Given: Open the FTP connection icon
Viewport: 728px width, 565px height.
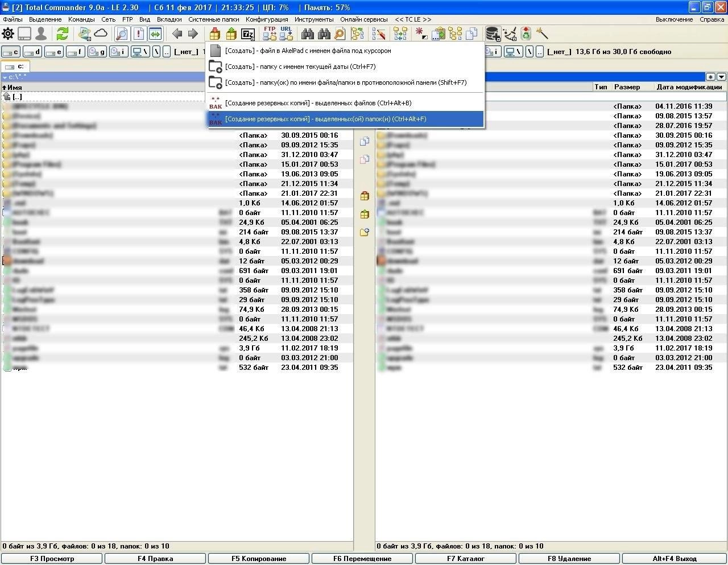Looking at the screenshot, I should (x=270, y=34).
